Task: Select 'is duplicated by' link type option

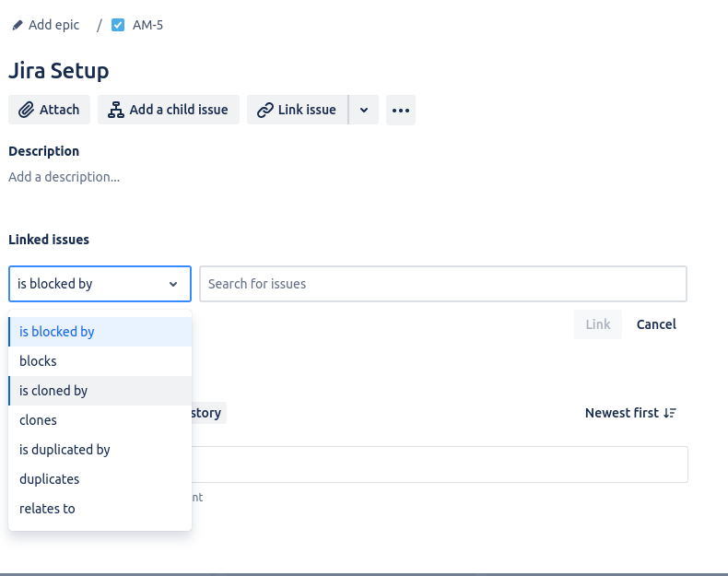Action: tap(100, 450)
